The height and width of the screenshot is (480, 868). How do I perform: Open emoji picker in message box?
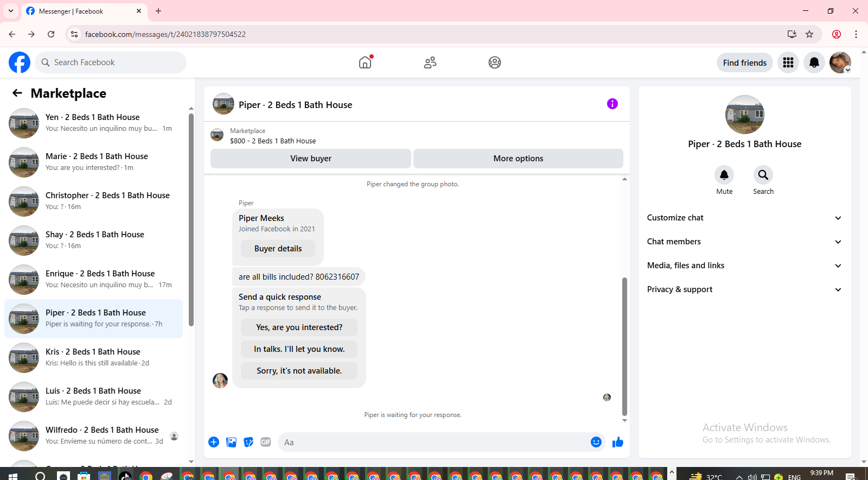pyautogui.click(x=596, y=442)
